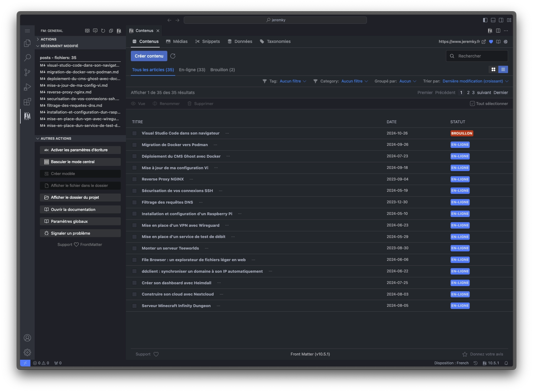Click the heart sponsor icon near site URL
Screen dimensions: 533x392
coord(491,42)
